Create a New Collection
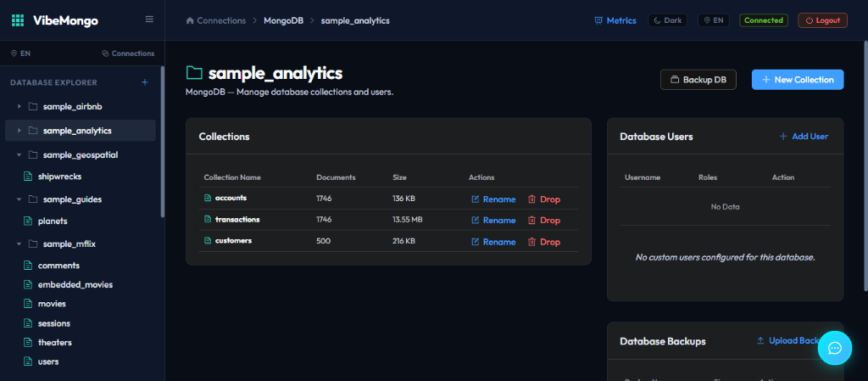This screenshot has width=868, height=381. [798, 80]
